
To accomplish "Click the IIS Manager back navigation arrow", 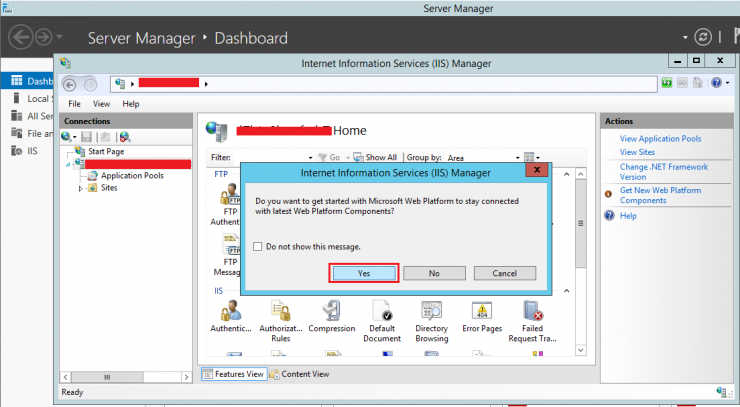I will point(69,85).
